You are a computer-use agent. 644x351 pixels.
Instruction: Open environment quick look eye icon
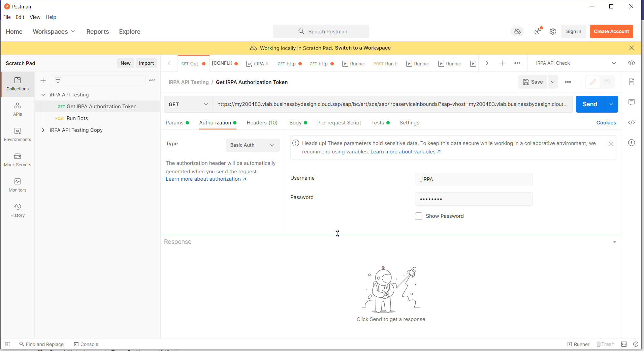(632, 63)
